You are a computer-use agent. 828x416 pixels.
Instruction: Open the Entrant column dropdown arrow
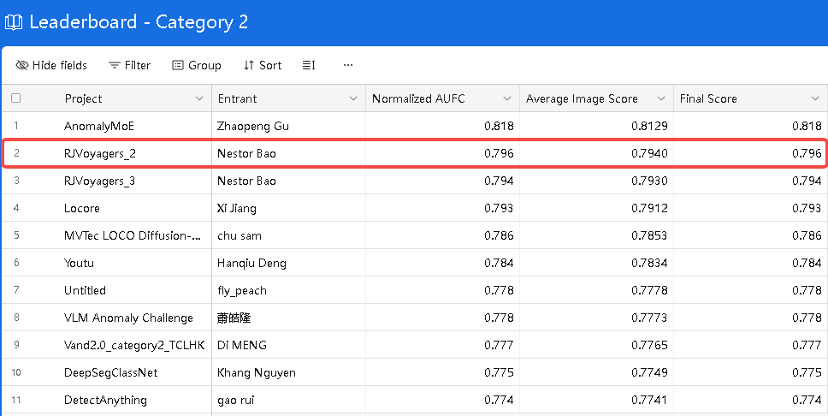click(x=353, y=99)
